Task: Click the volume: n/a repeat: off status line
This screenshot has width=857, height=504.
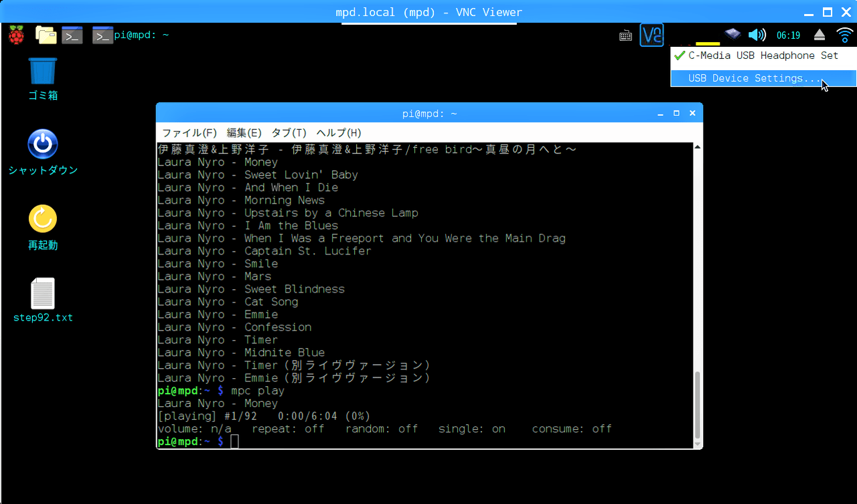Action: coord(384,429)
